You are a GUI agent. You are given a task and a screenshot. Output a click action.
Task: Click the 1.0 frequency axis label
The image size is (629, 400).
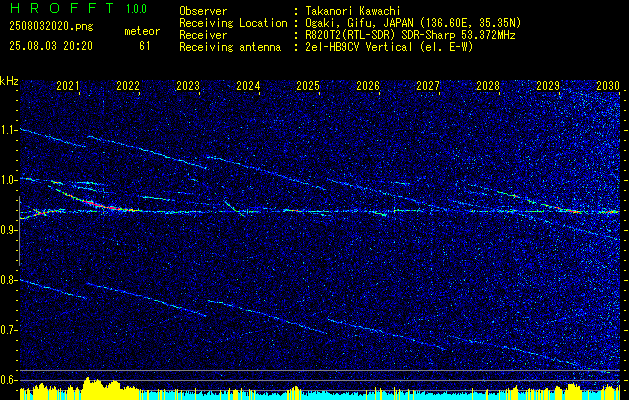coord(8,180)
